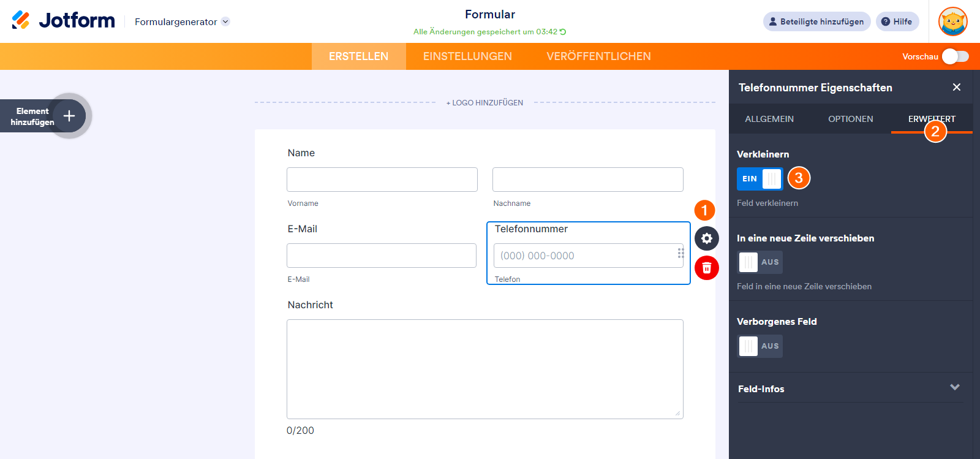The height and width of the screenshot is (459, 980).
Task: Click the Jotform logo
Action: point(64,21)
